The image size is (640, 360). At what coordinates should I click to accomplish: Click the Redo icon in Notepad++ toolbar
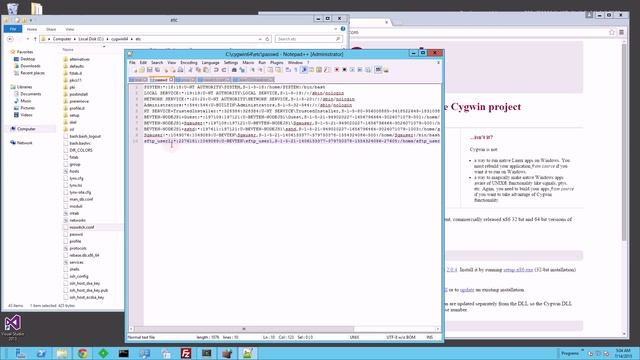(224, 70)
